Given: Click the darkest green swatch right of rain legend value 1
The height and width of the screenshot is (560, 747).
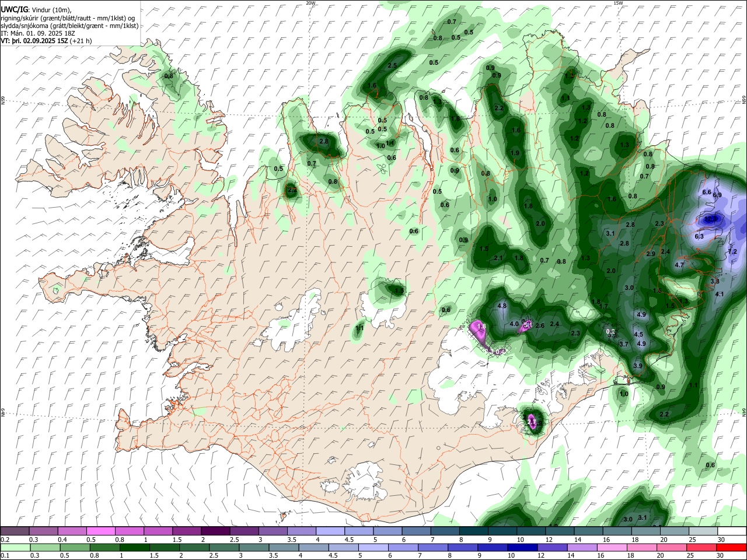Looking at the screenshot, I should click(134, 548).
